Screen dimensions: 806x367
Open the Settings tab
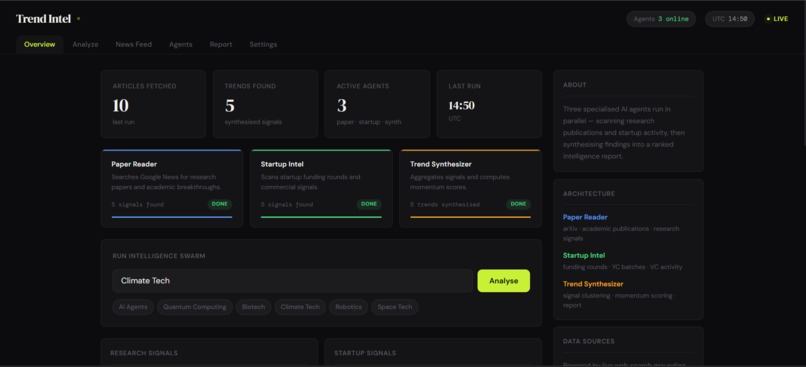tap(263, 44)
